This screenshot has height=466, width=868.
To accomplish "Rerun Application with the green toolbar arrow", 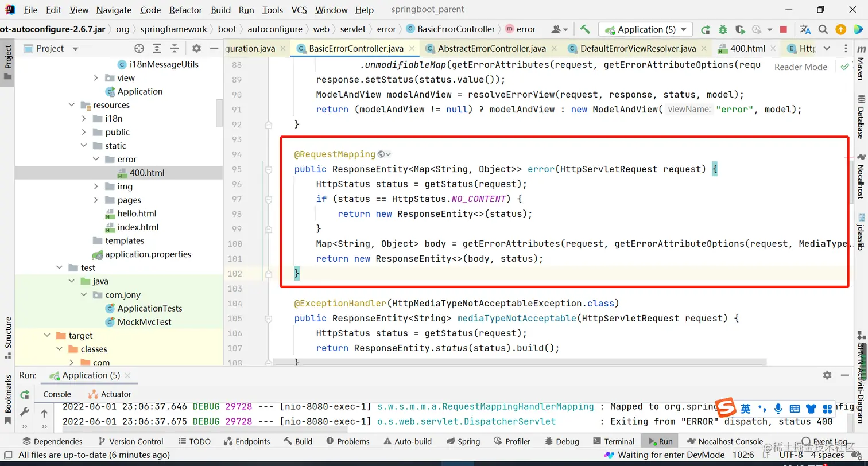I will tap(706, 29).
